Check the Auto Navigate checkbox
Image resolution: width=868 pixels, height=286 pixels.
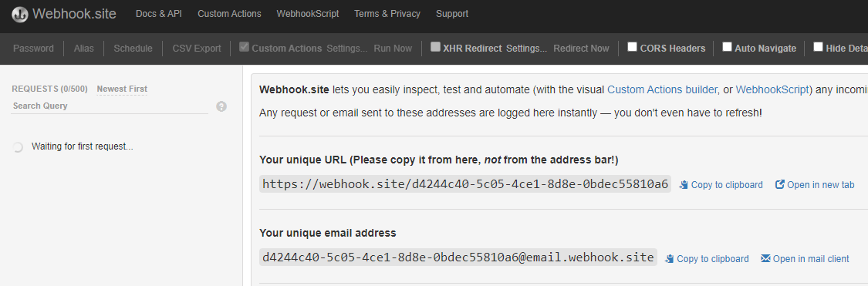727,47
